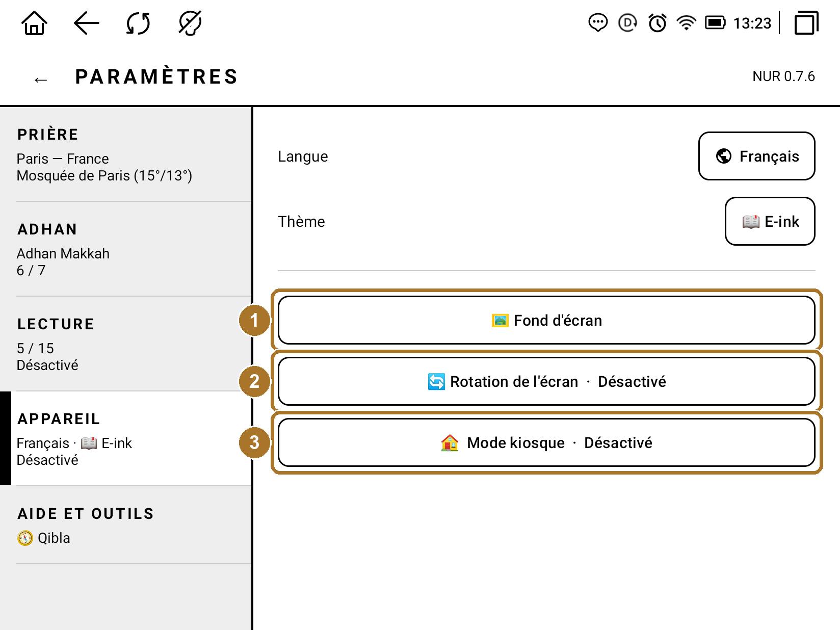The image size is (840, 630).
Task: Open the message bubble status icon
Action: click(598, 23)
